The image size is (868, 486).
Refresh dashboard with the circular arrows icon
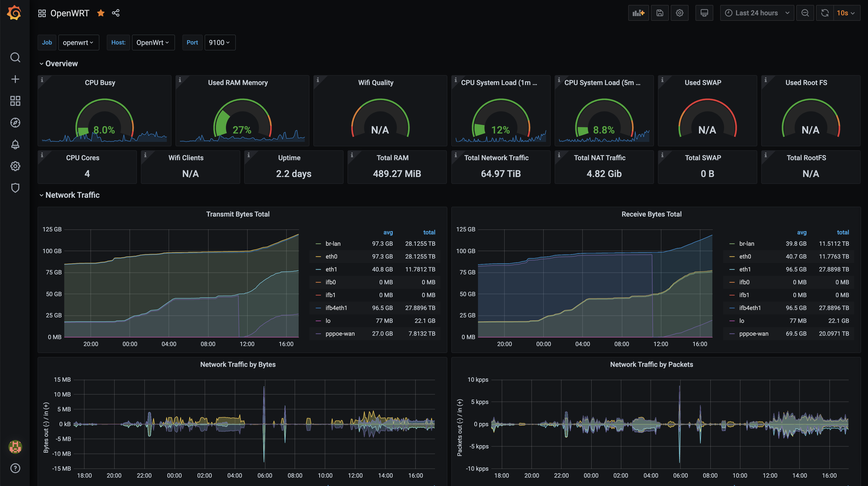(x=825, y=13)
